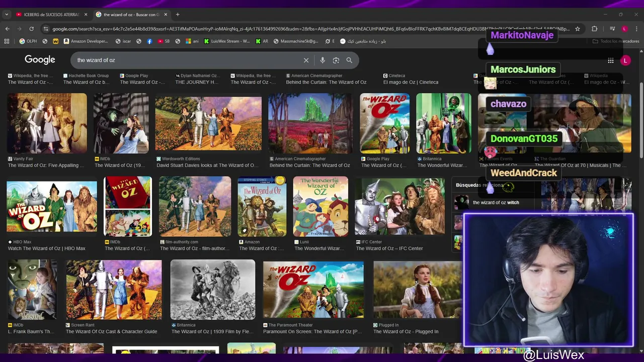644x362 pixels.
Task: Open Screen Rant Cast & Character image
Action: click(x=114, y=290)
